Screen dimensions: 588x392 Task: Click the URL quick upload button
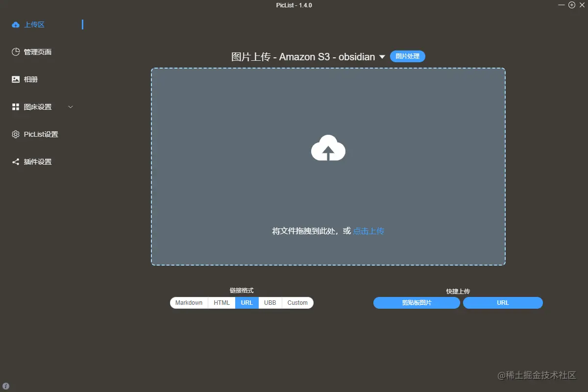pos(503,303)
